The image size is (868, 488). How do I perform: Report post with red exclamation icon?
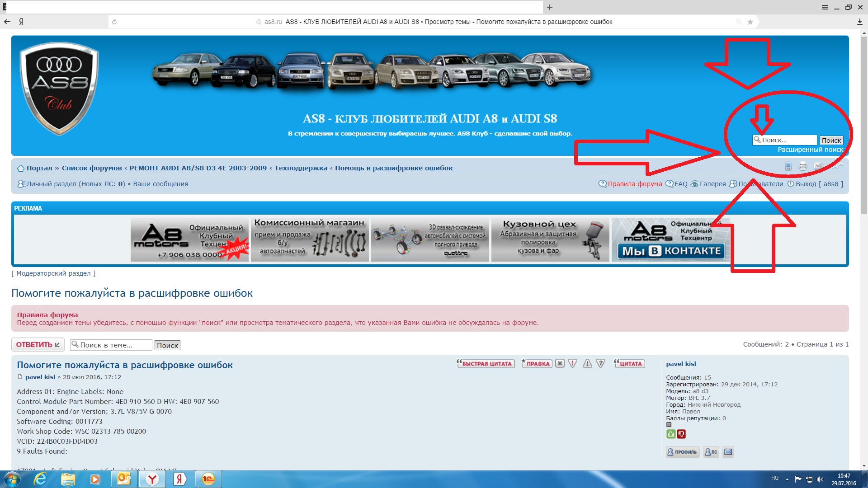pyautogui.click(x=573, y=364)
